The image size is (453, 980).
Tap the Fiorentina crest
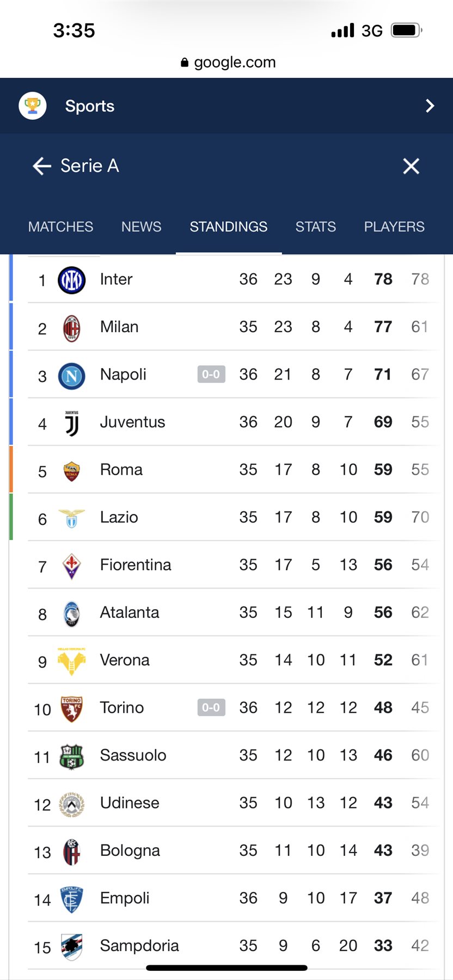71,566
